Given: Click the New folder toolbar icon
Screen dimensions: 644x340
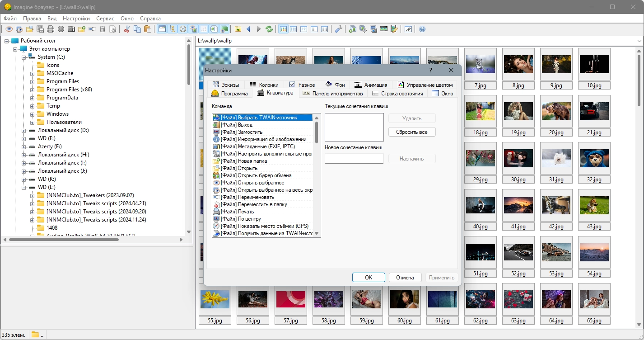Looking at the screenshot, I should tap(82, 29).
